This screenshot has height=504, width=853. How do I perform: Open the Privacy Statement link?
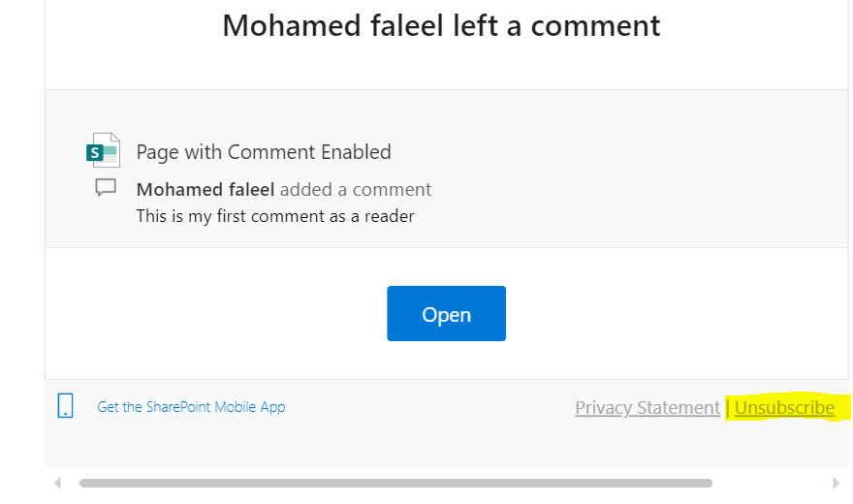coord(647,408)
